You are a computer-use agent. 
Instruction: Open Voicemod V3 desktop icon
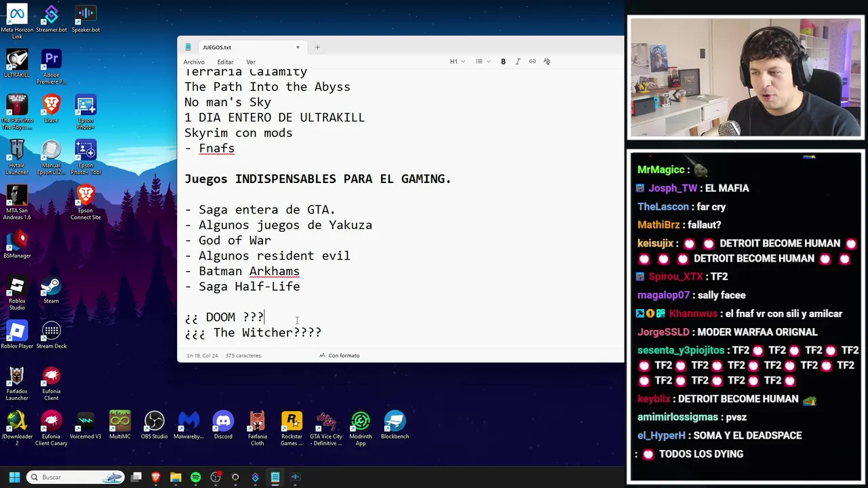(x=85, y=425)
